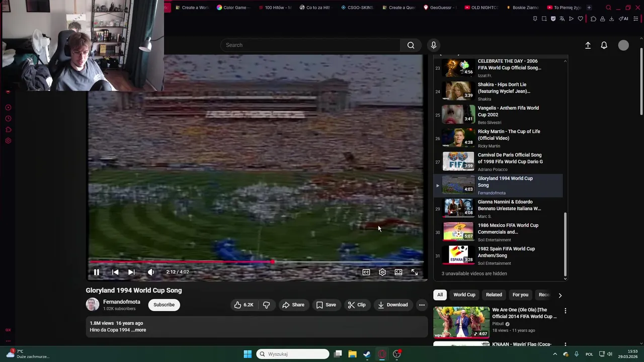
Task: Subscribe to Fernandofmota channel
Action: (164, 305)
